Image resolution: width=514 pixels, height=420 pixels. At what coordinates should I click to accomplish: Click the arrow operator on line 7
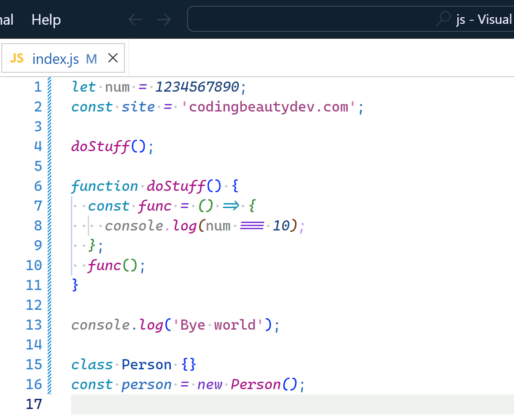coord(231,206)
